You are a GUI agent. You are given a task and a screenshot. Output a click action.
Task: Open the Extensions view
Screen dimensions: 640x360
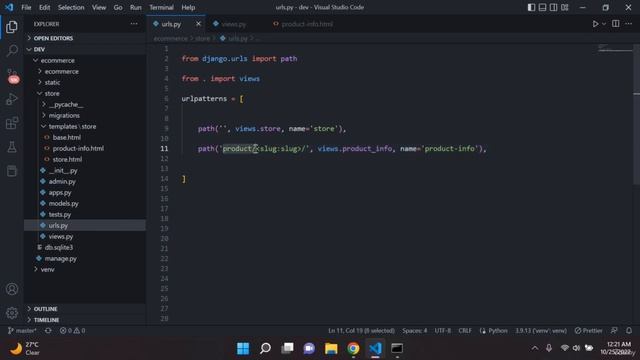[12, 123]
